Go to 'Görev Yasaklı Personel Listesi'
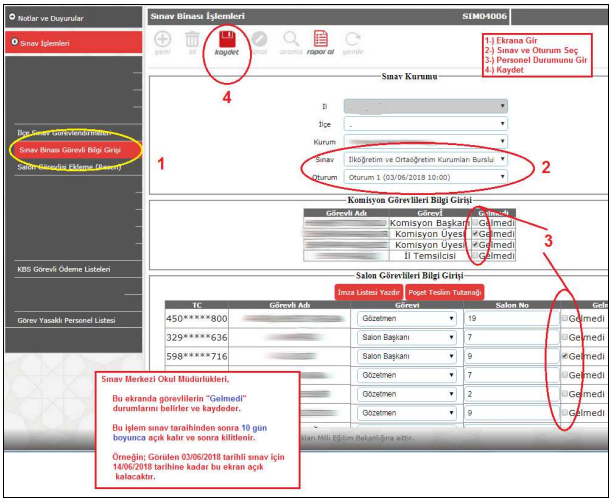This screenshot has height=500, width=614. [x=66, y=320]
